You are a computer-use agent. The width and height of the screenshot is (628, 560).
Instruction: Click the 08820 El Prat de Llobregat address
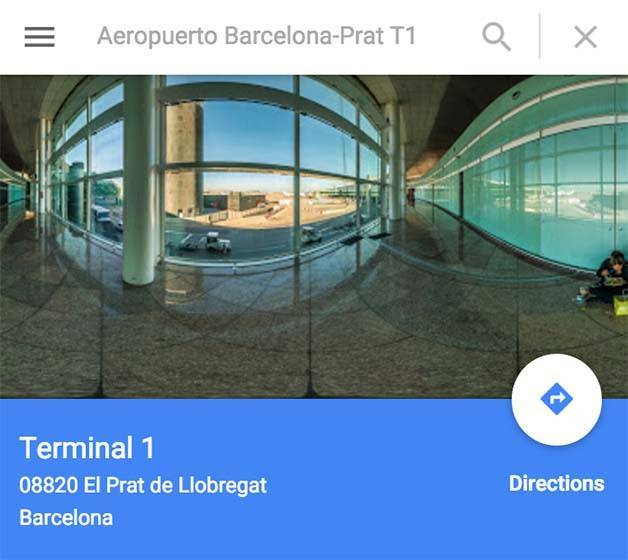pos(143,485)
